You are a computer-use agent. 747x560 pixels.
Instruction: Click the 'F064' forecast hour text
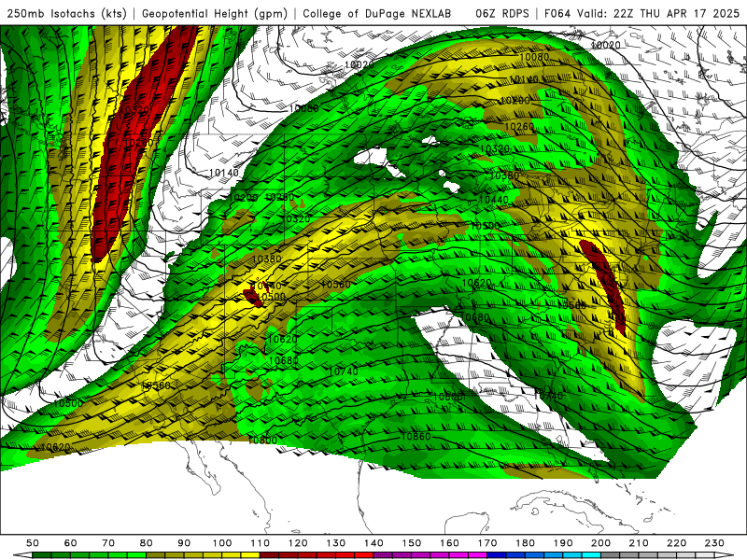557,13
